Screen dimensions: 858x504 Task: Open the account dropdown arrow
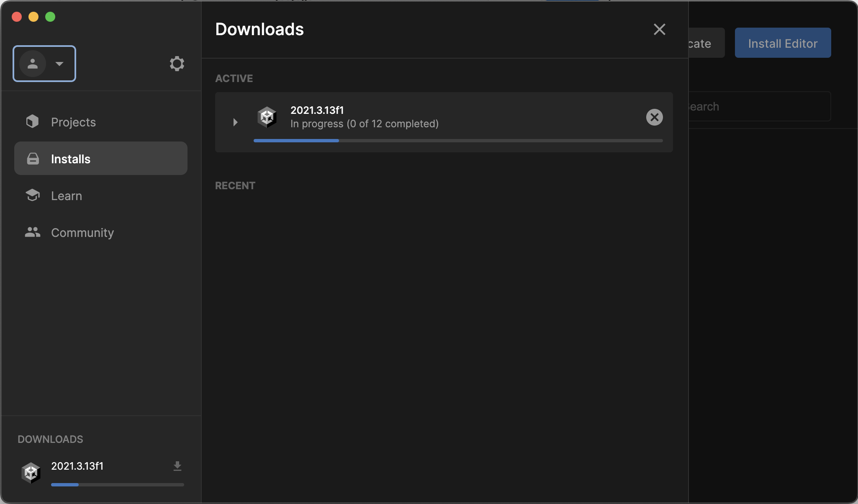pyautogui.click(x=59, y=64)
